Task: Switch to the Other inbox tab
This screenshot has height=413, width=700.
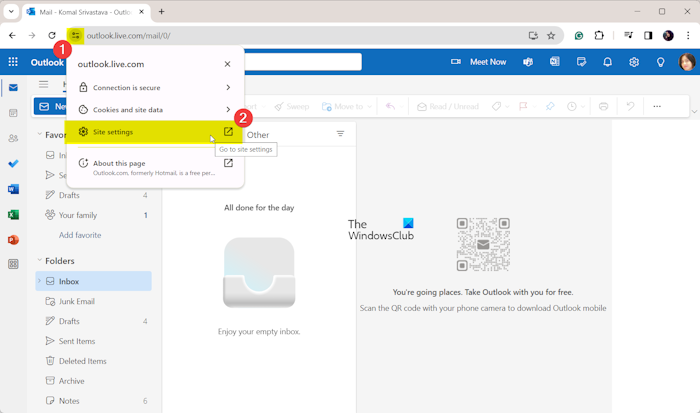Action: [x=258, y=135]
